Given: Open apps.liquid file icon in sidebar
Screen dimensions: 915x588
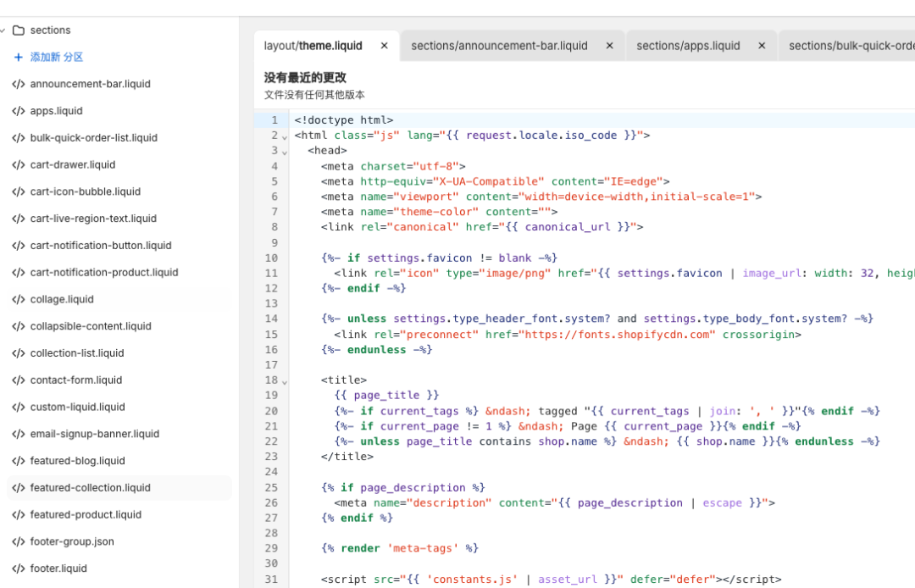Looking at the screenshot, I should pos(19,111).
